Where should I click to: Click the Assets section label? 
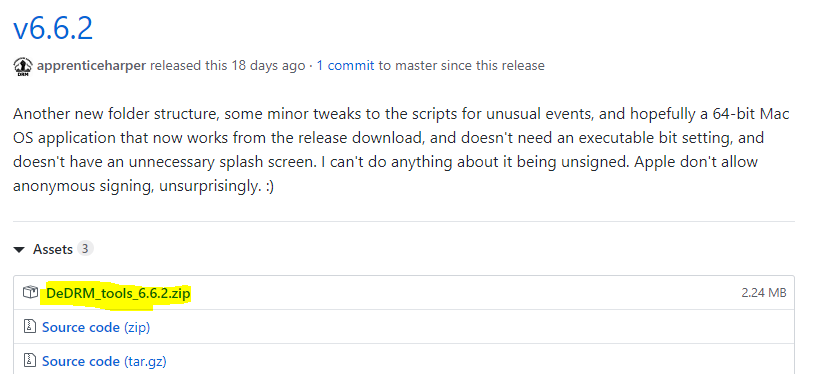click(53, 249)
